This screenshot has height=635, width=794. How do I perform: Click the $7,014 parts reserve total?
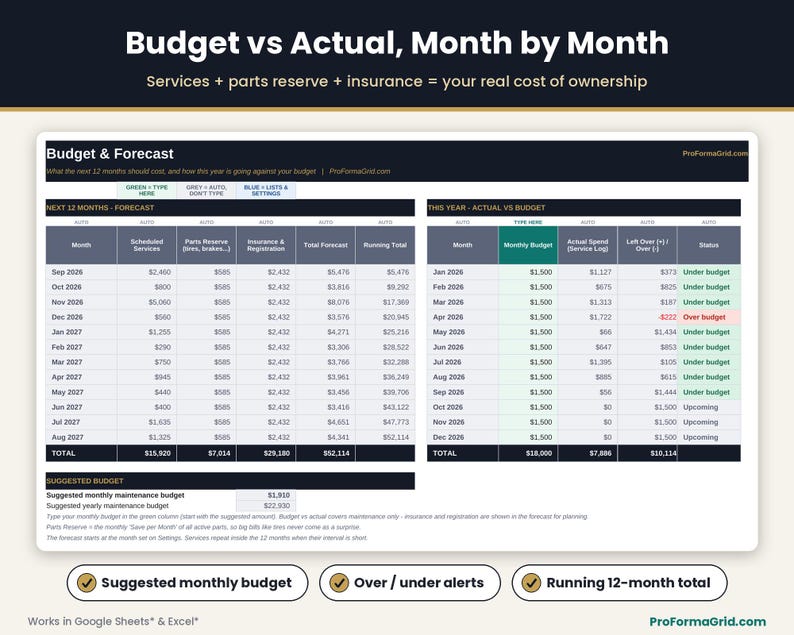(206, 453)
